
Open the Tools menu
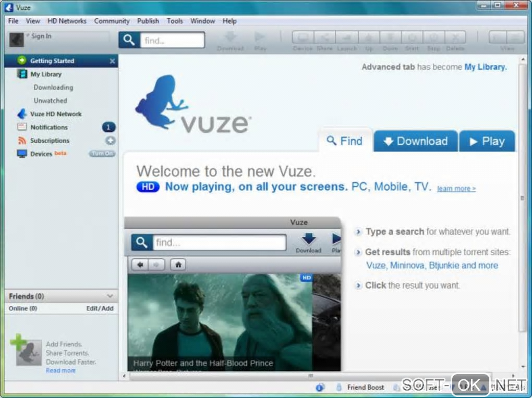tap(175, 21)
